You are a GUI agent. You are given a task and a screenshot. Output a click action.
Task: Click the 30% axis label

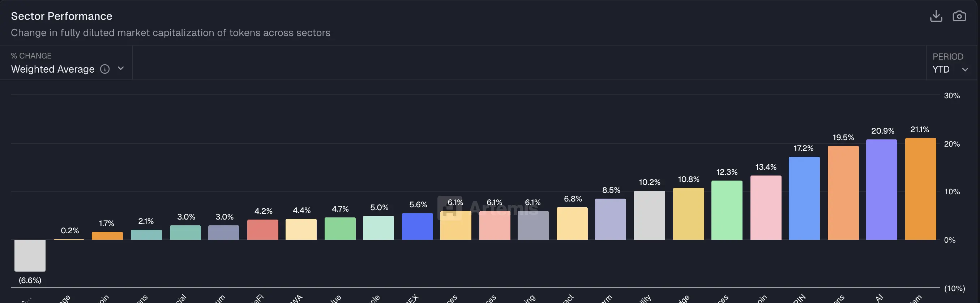pyautogui.click(x=953, y=95)
